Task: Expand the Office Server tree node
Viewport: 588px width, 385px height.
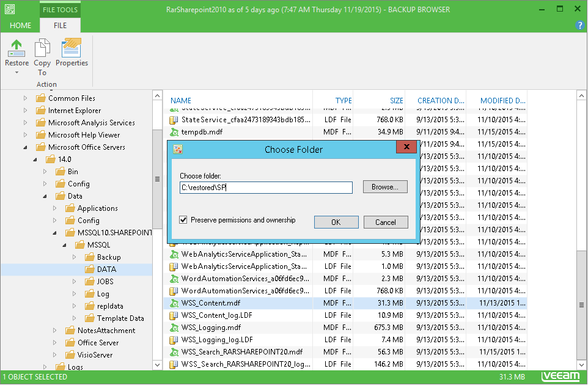Action: pyautogui.click(x=54, y=343)
